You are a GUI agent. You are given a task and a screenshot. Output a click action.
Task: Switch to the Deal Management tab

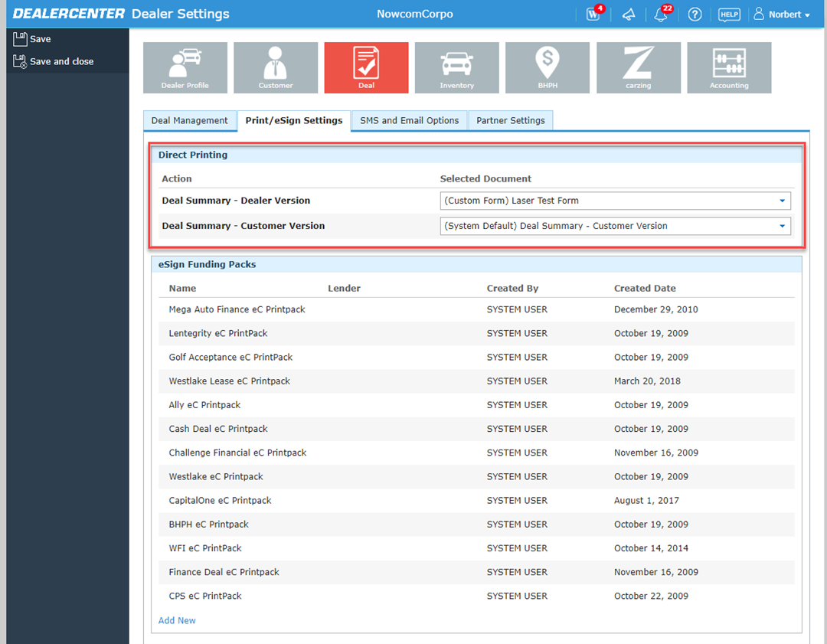tap(189, 121)
